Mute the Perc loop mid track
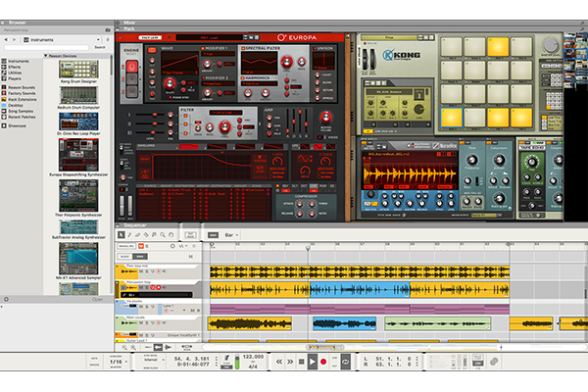The width and height of the screenshot is (588, 392). 141,270
